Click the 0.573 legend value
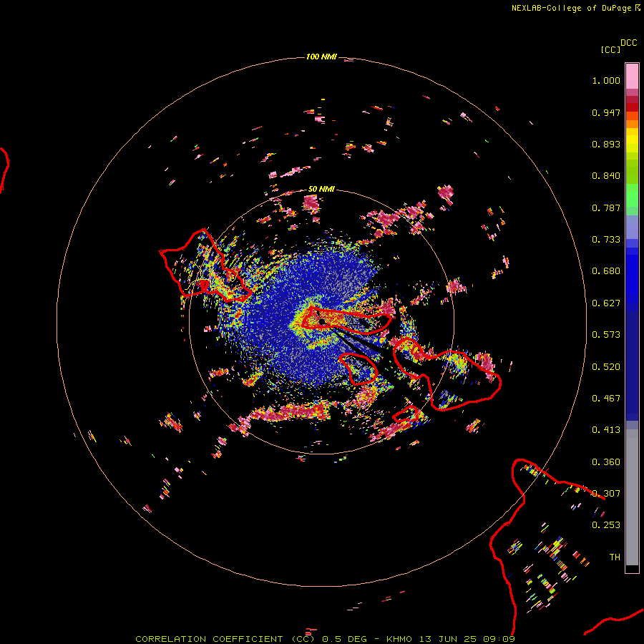644x644 pixels. 606,335
